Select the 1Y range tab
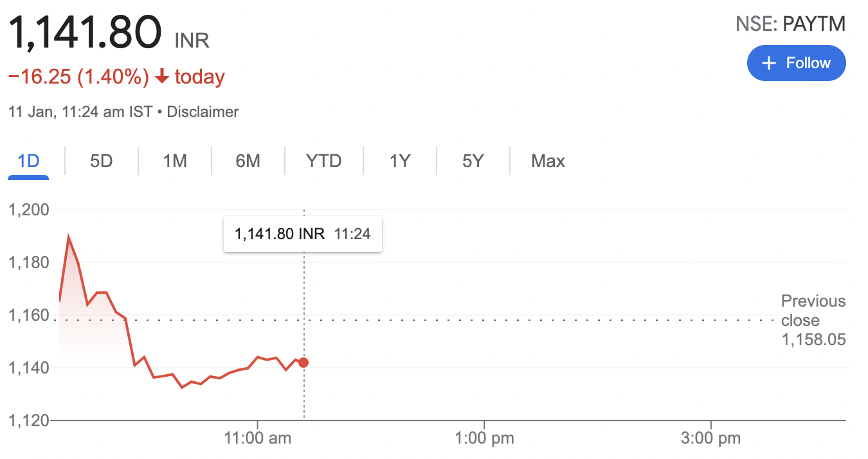Image resolution: width=868 pixels, height=459 pixels. 399,161
